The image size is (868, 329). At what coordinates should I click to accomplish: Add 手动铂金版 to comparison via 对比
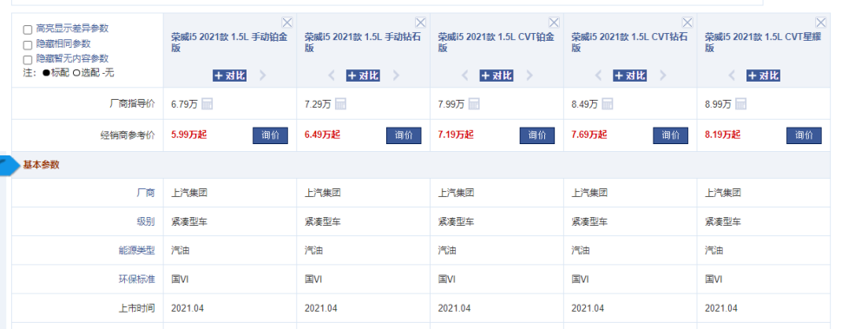click(x=230, y=76)
